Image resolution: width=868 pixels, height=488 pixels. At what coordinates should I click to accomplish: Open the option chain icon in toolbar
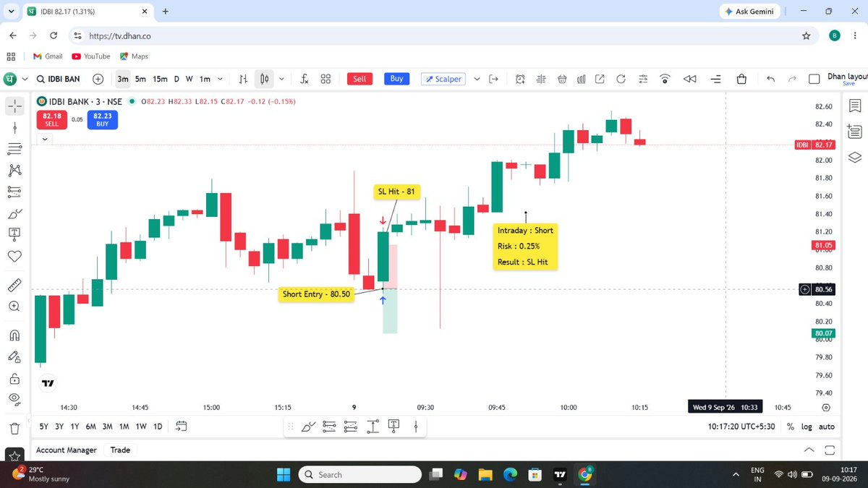[540, 79]
